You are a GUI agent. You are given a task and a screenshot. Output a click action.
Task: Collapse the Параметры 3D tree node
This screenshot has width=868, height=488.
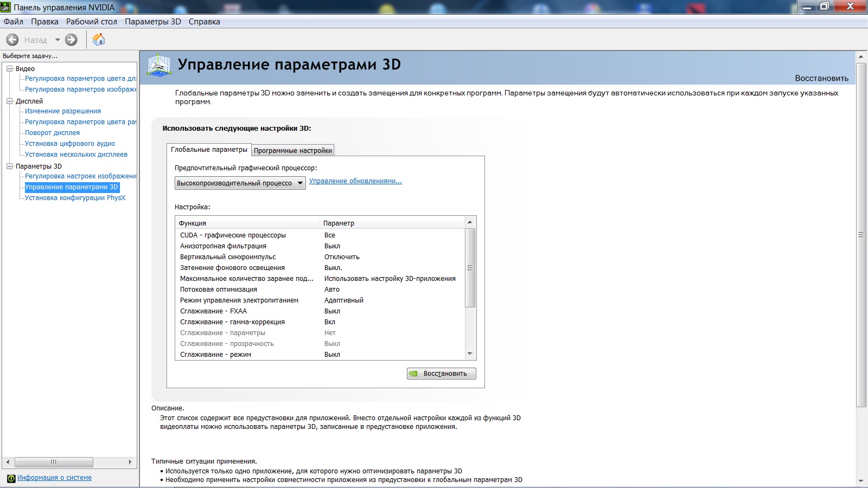[x=9, y=166]
